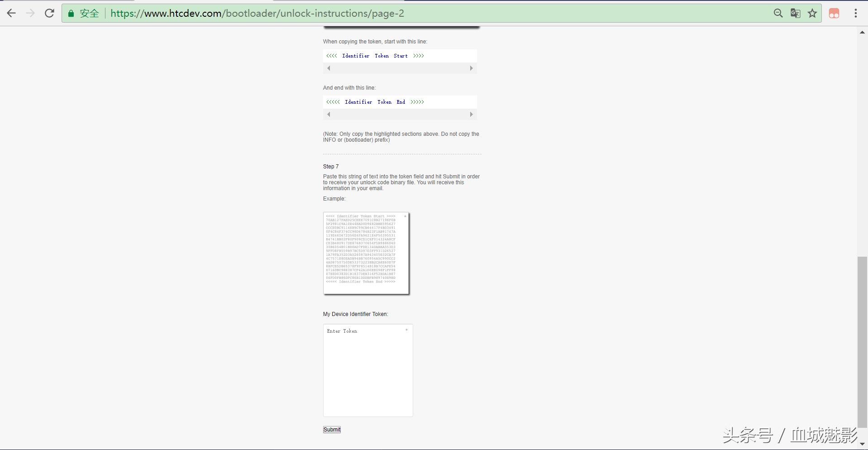Open the zoom magnifier icon in address bar
This screenshot has height=450, width=868.
pos(778,13)
